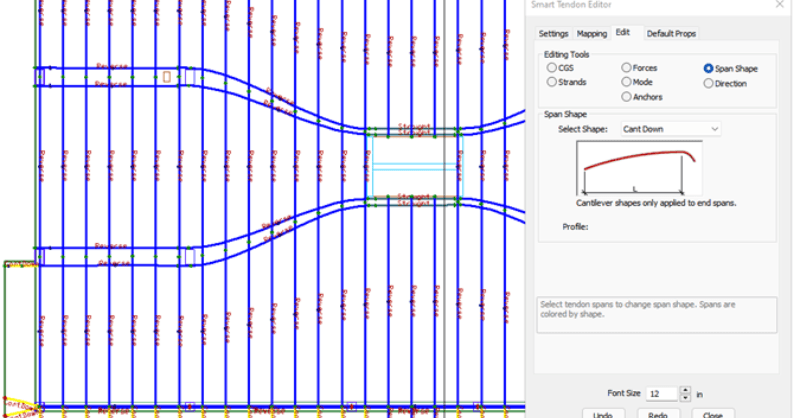Decrease font size with down arrow
The height and width of the screenshot is (418, 800).
(x=685, y=398)
